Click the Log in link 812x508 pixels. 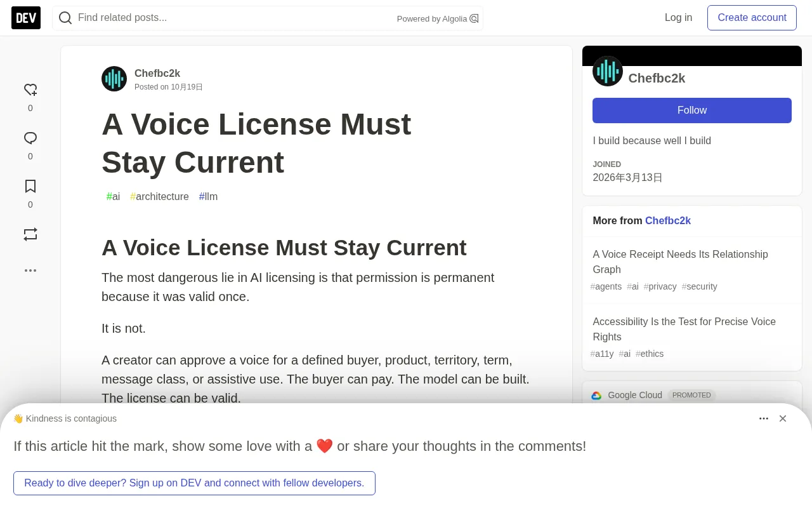(678, 18)
